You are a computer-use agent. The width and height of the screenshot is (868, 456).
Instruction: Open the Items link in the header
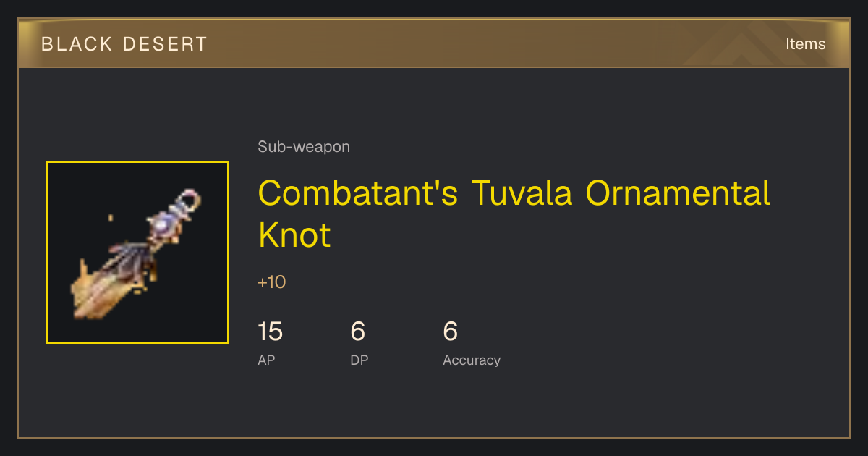805,43
